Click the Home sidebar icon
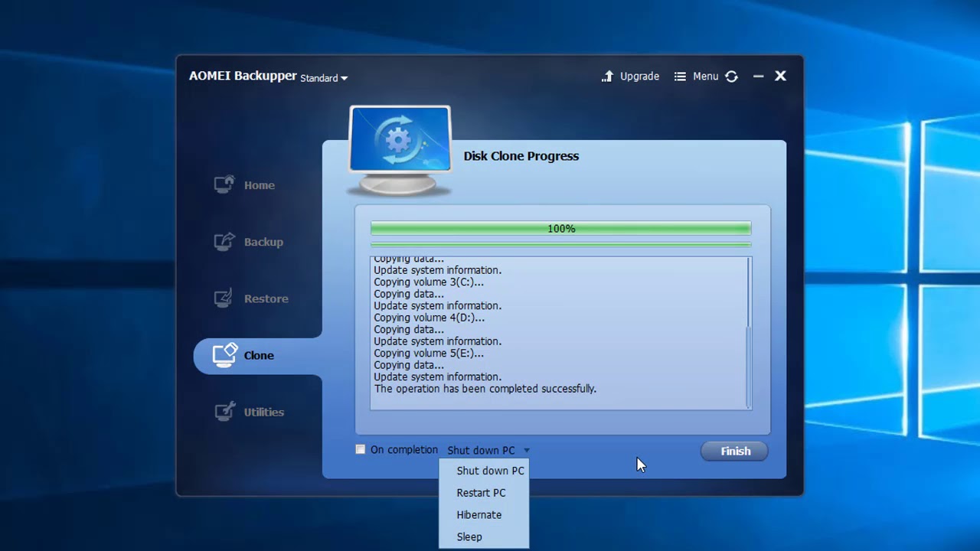 pos(224,184)
